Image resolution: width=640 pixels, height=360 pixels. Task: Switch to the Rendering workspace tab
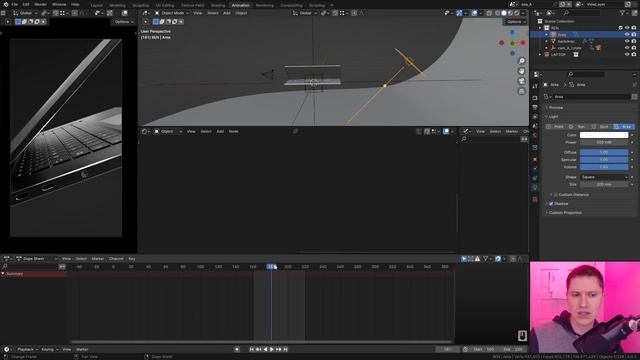(264, 5)
